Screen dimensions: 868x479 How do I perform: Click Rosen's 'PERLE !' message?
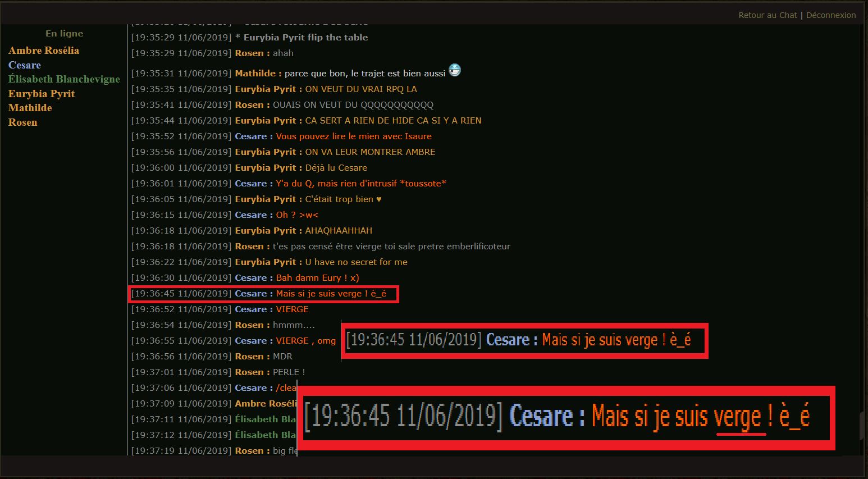(289, 372)
